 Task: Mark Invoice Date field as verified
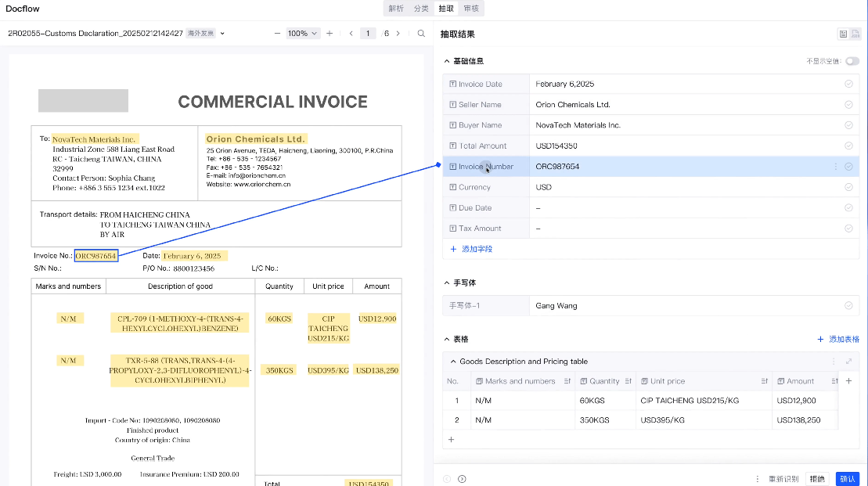click(x=848, y=84)
